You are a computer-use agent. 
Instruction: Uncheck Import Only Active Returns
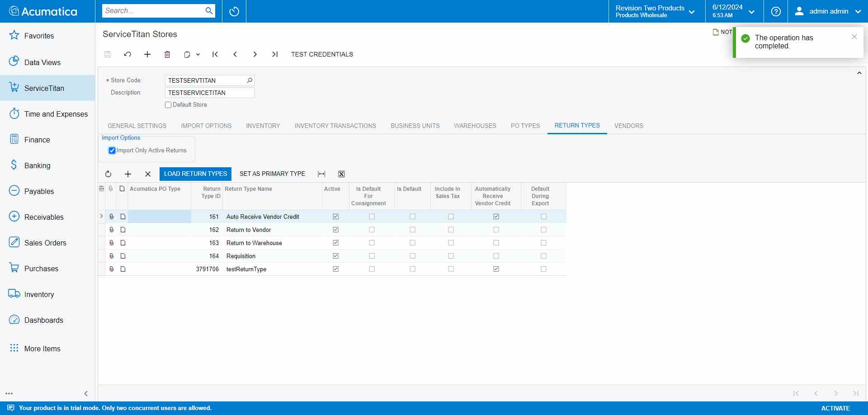(112, 151)
